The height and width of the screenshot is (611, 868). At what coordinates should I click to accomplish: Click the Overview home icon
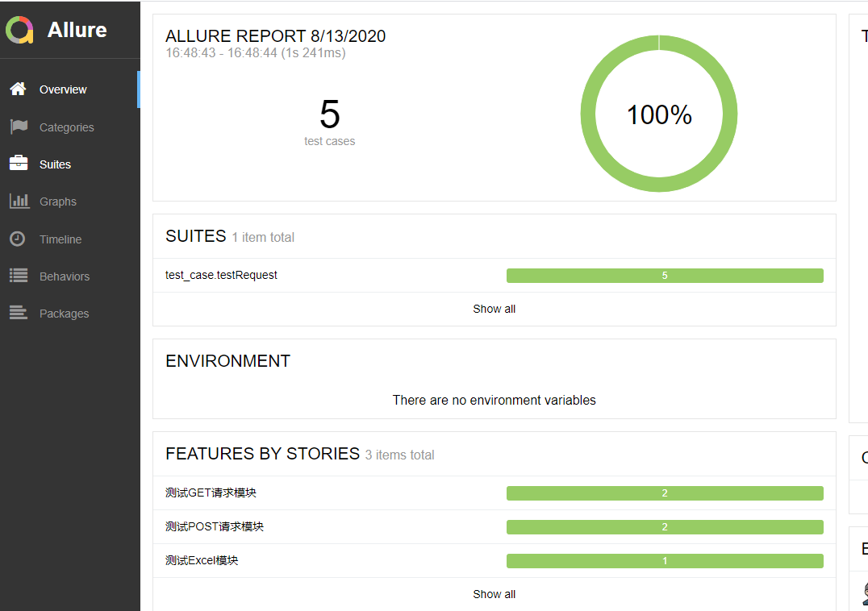18,89
